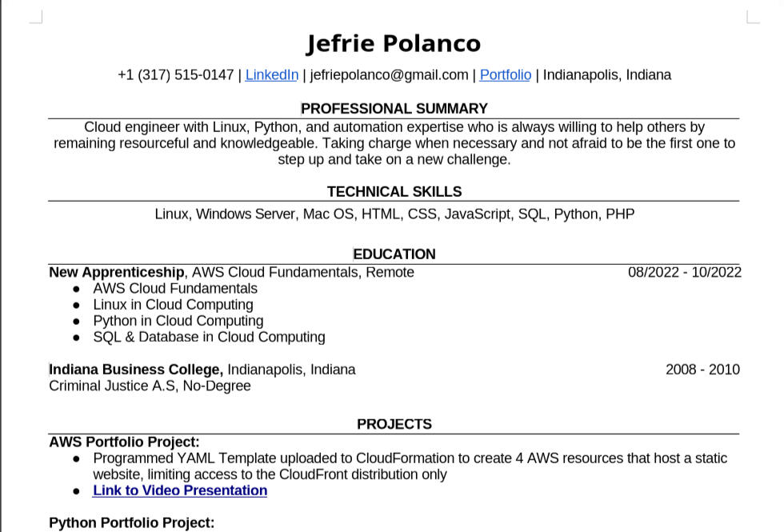
Task: Click the Python Portfolio Project heading
Action: 131,522
